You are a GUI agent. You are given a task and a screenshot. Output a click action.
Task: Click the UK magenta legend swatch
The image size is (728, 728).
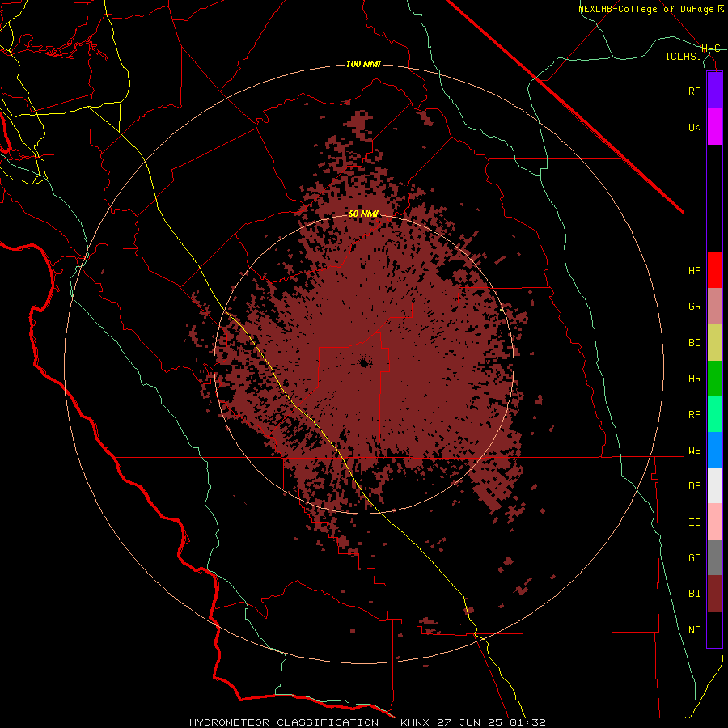coord(714,127)
